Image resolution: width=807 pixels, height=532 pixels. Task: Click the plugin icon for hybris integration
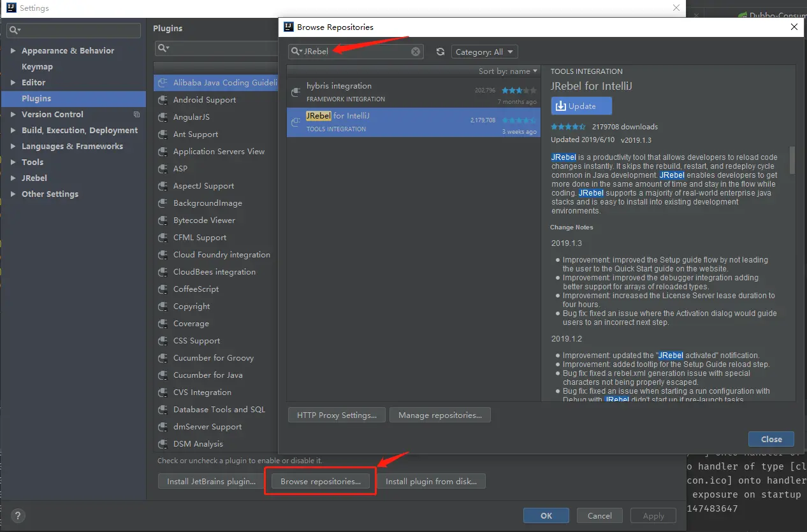(295, 92)
